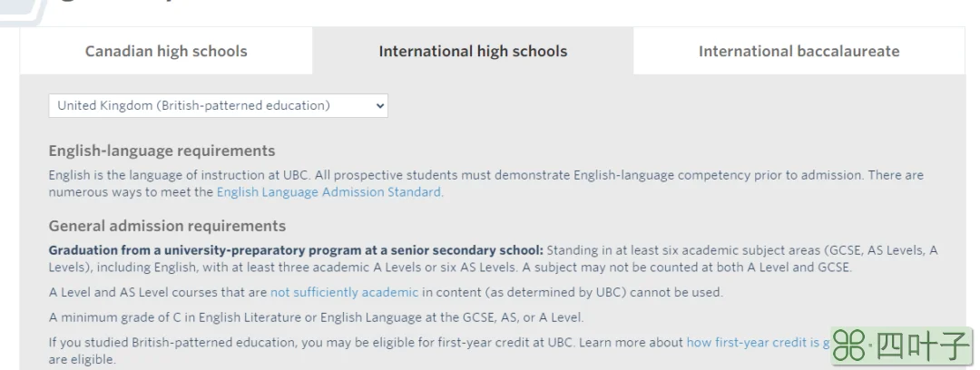Switch to the Canadian high schools tab
The width and height of the screenshot is (980, 370).
coord(166,52)
